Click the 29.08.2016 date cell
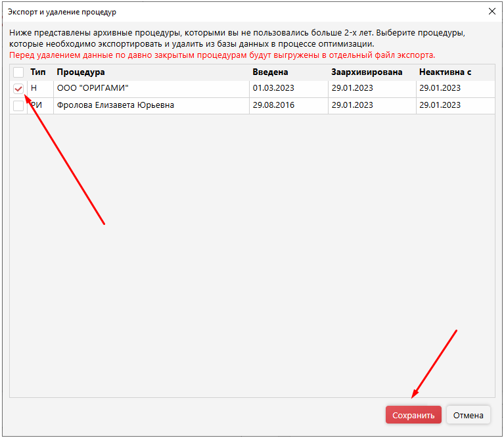The image size is (504, 438). (x=273, y=105)
